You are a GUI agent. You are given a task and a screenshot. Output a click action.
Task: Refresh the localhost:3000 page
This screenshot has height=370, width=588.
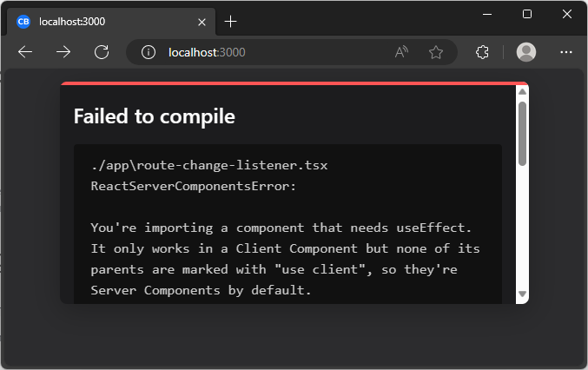[102, 52]
